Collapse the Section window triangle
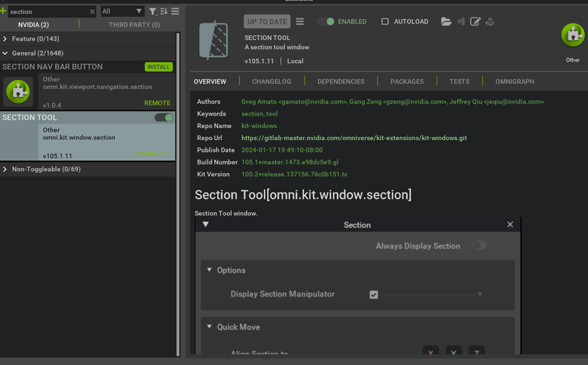588x365 pixels. pos(206,224)
